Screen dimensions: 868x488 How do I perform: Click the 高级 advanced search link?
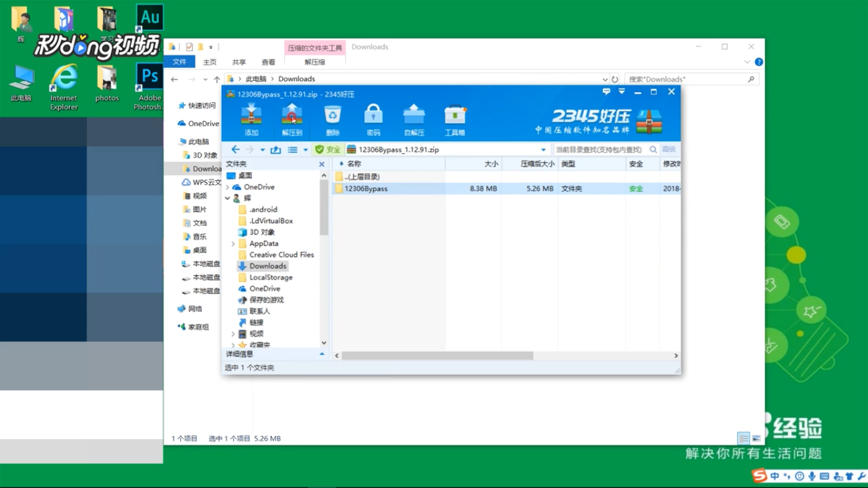669,149
